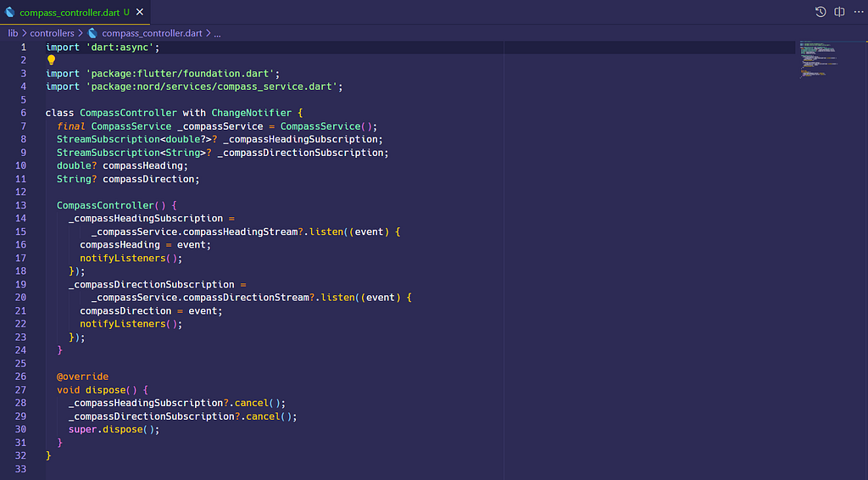Click the CompassController class name on line 6
This screenshot has height=480, width=868.
[129, 113]
